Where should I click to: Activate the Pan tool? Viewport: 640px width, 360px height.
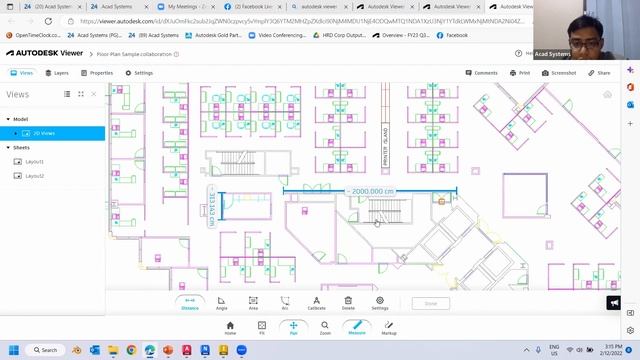click(x=293, y=328)
